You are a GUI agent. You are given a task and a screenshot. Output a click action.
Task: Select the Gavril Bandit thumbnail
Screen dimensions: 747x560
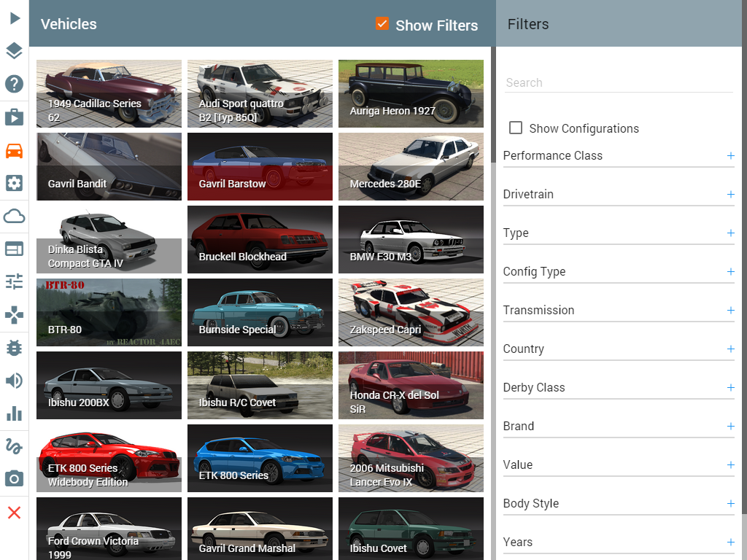point(109,167)
